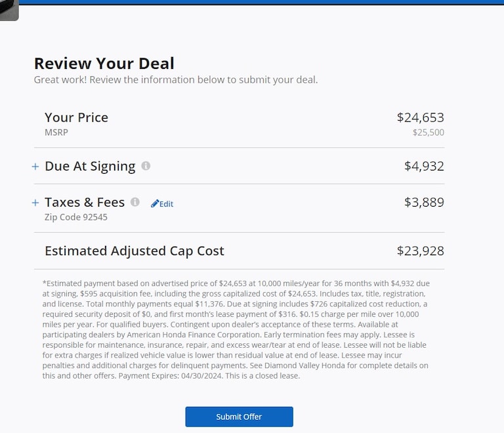Open the Edit link for zip code
504x433 pixels.
[x=166, y=204]
